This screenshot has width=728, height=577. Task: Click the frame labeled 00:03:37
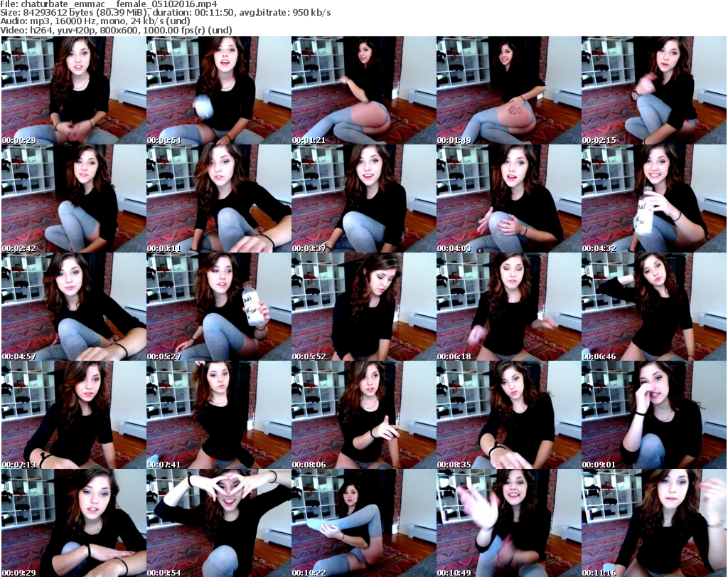tap(363, 199)
